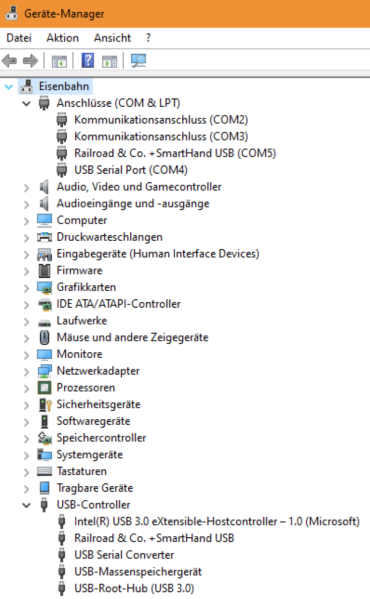This screenshot has height=599, width=370.
Task: Toggle the console tree pane icon
Action: pyautogui.click(x=59, y=61)
